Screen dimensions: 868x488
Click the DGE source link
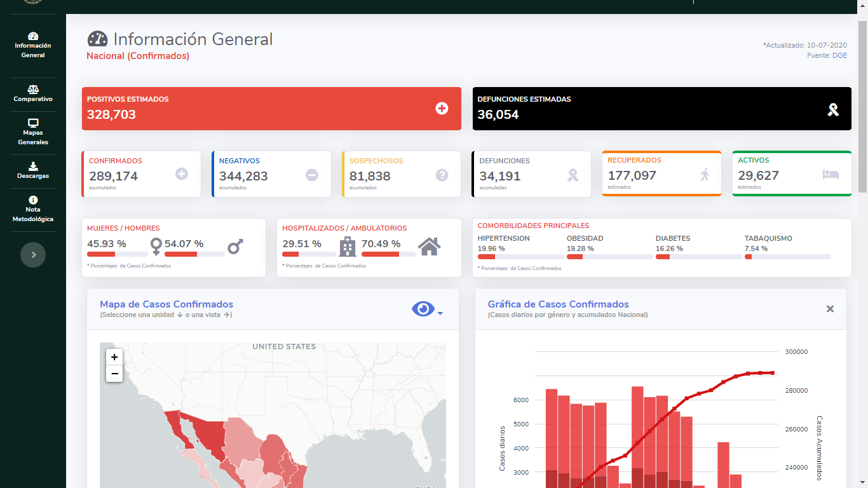[839, 55]
